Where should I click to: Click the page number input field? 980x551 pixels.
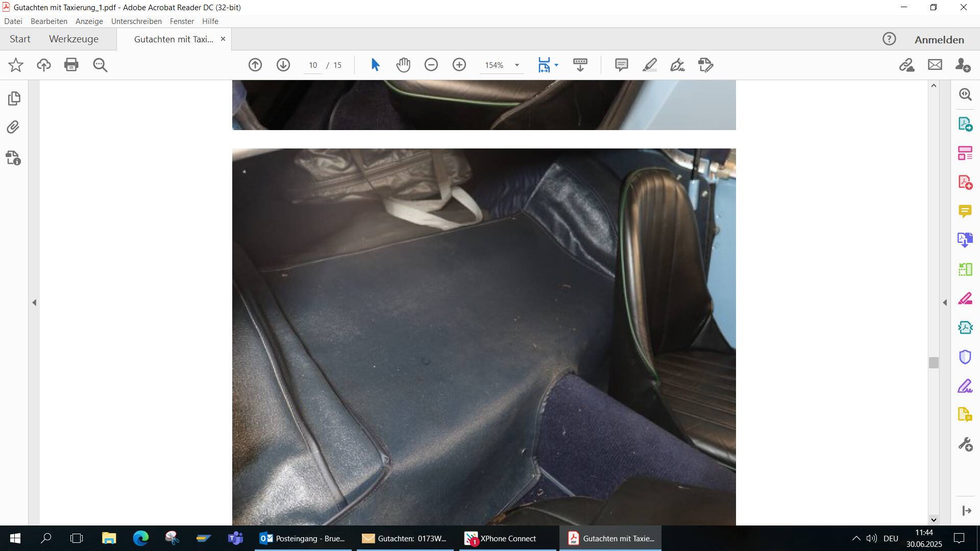(x=313, y=65)
